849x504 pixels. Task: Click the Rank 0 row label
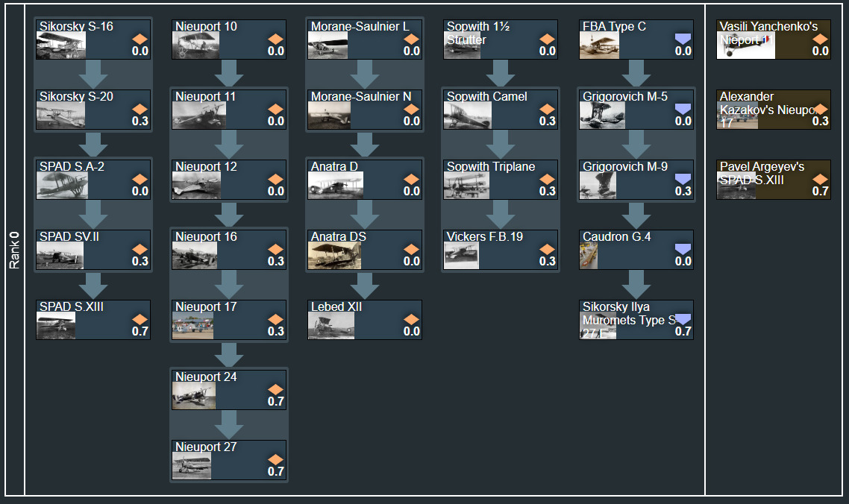(x=14, y=250)
